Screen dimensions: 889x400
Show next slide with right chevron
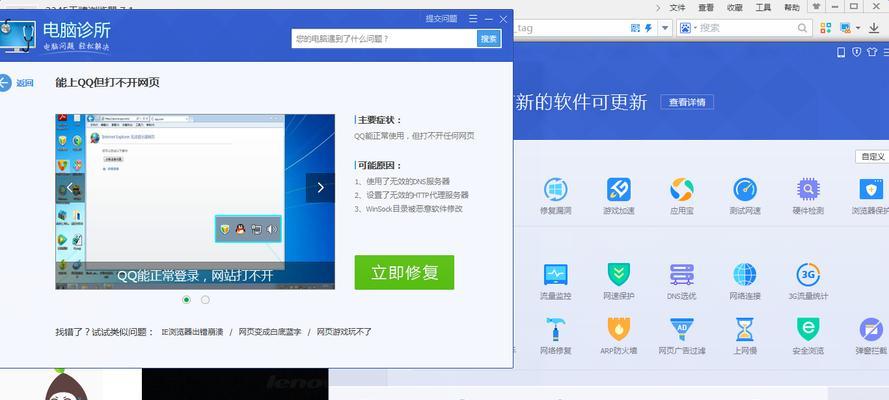320,188
